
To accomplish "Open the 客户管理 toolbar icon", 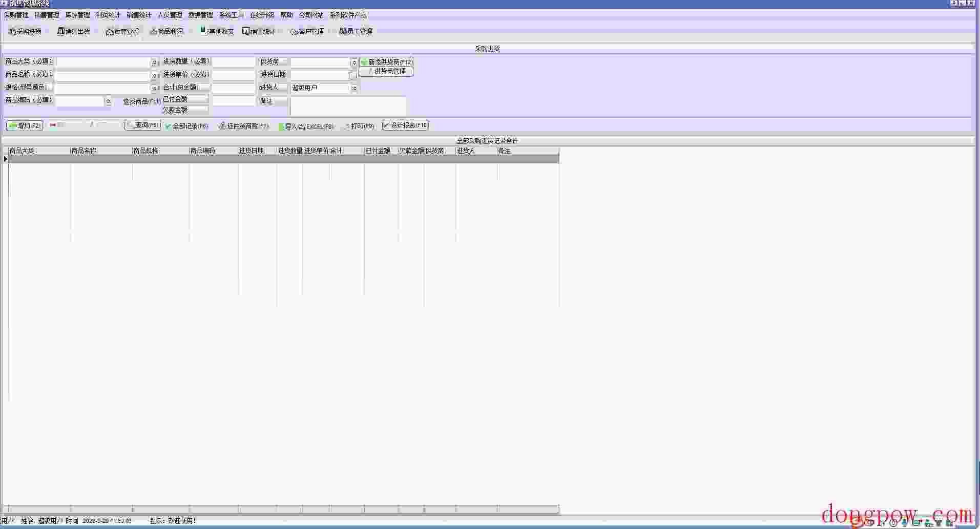I will click(307, 31).
